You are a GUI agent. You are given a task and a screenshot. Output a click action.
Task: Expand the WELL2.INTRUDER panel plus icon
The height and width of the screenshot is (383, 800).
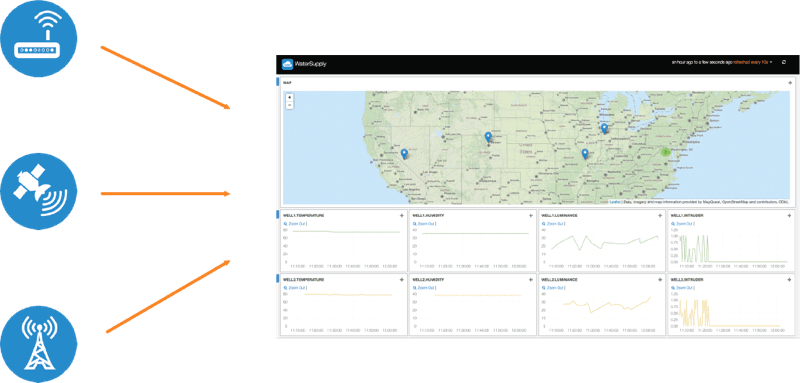click(x=789, y=280)
